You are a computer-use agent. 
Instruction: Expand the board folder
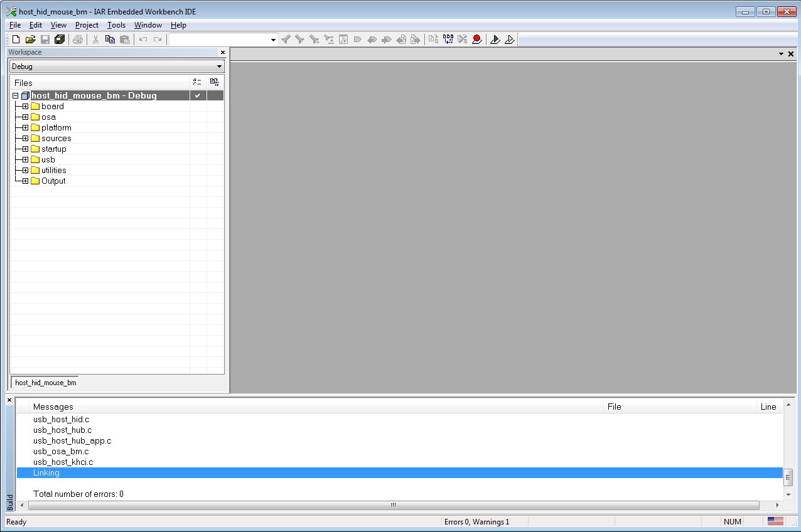tap(25, 107)
